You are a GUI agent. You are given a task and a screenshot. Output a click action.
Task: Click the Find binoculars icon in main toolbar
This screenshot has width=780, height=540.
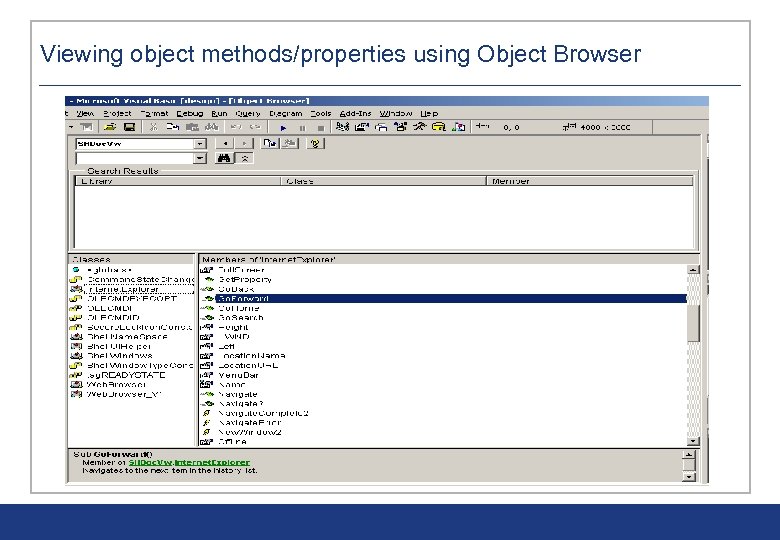pos(211,127)
